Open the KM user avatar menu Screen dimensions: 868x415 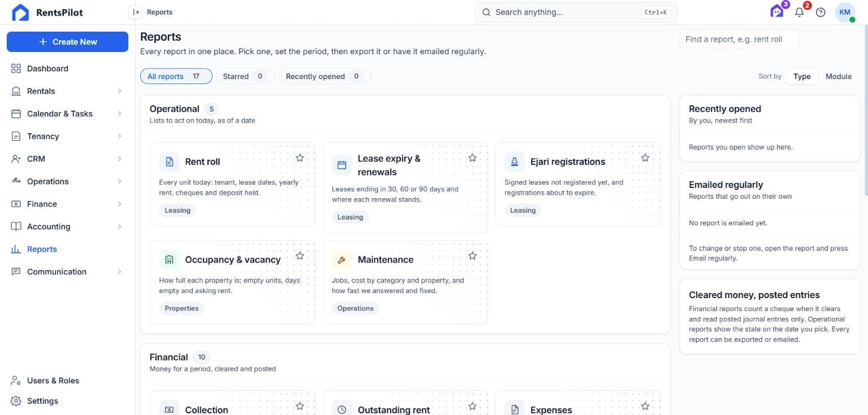845,12
